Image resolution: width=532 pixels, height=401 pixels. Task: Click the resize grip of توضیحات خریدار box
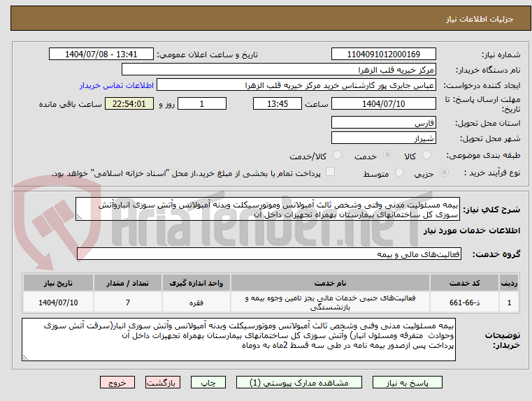coord(25,357)
